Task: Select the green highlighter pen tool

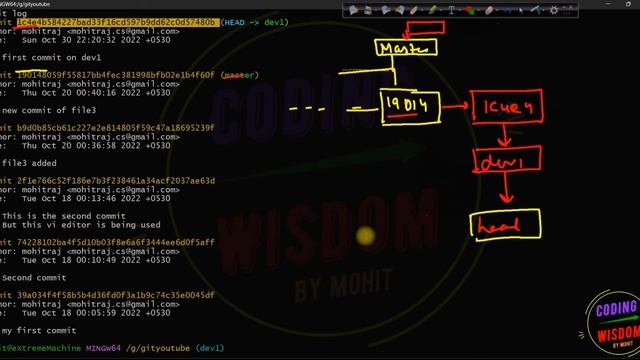Action: (433, 10)
